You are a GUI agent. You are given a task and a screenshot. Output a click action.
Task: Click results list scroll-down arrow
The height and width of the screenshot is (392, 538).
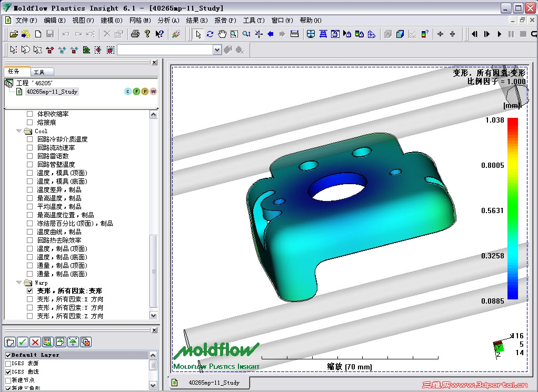click(153, 315)
